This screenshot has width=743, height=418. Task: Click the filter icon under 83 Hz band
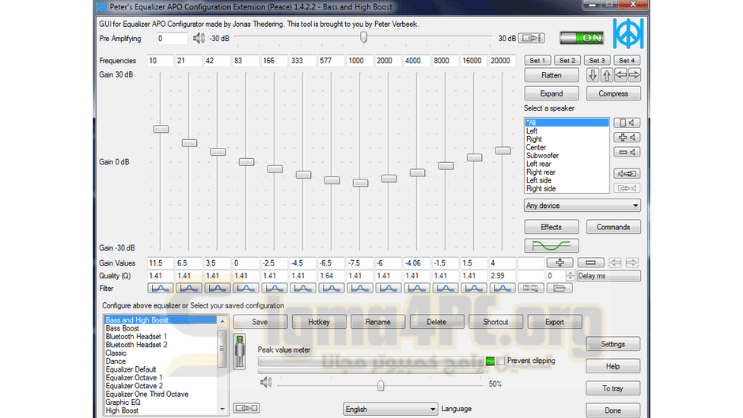tap(245, 288)
